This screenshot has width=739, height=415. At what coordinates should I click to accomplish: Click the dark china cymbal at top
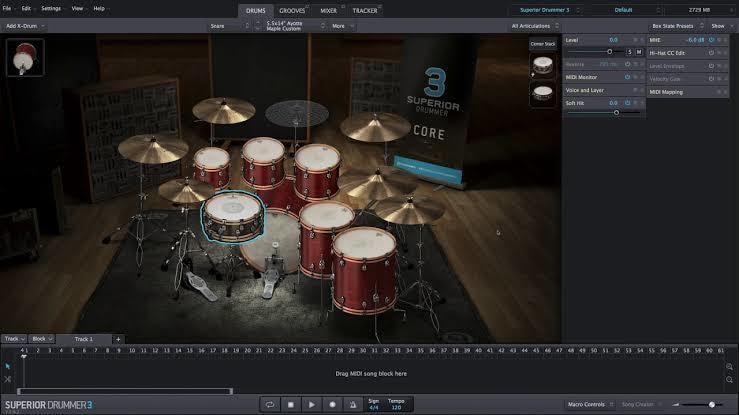coord(296,114)
